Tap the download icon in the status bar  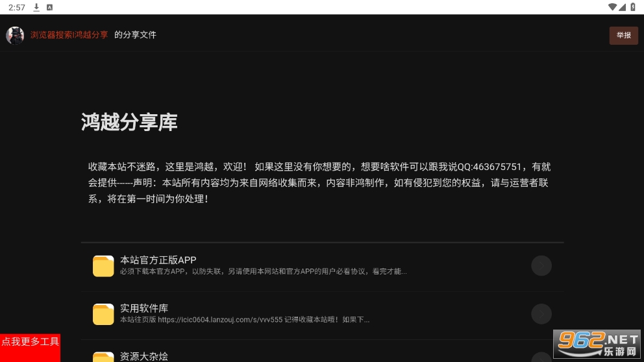point(36,7)
